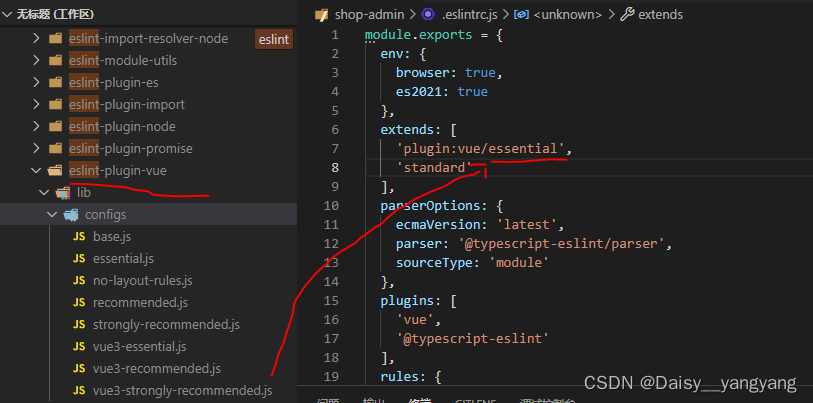Click the shop-admin folder icon in breadcrumb

321,15
